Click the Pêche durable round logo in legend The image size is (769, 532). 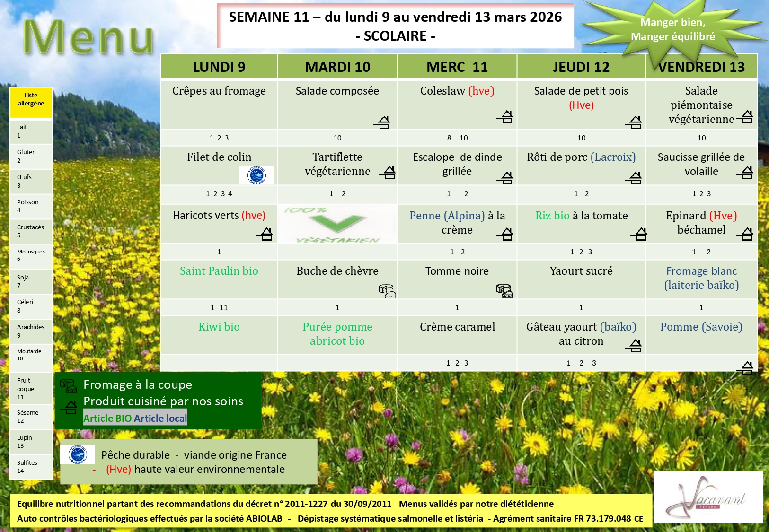[x=78, y=454]
